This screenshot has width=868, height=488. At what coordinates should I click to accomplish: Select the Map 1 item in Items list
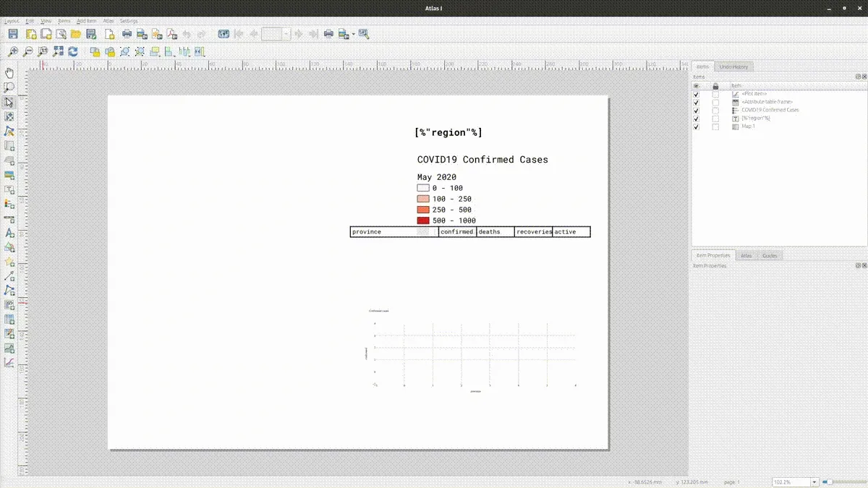pos(747,127)
